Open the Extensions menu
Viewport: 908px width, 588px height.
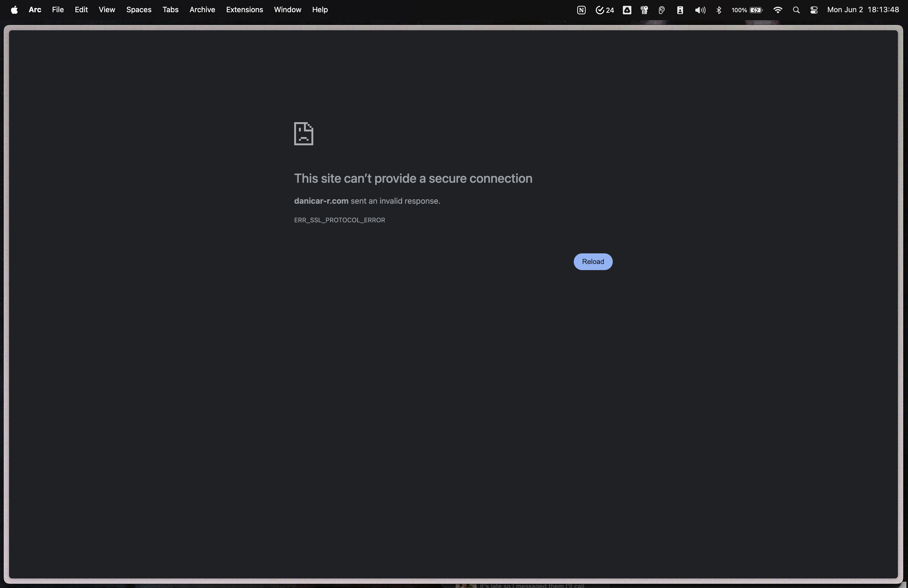[x=244, y=10]
